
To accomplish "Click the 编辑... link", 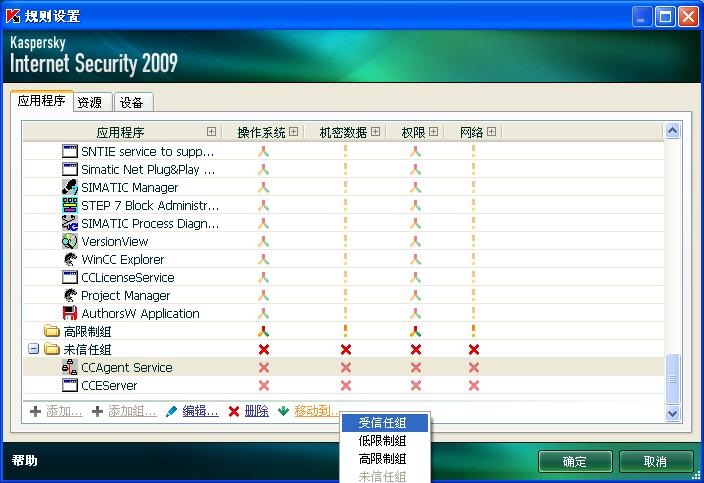I will [x=200, y=411].
